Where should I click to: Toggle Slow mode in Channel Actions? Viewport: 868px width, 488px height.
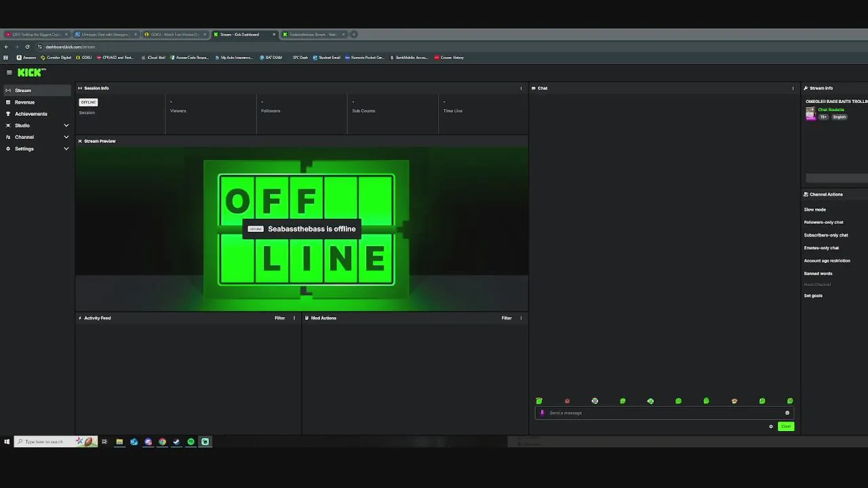(814, 209)
